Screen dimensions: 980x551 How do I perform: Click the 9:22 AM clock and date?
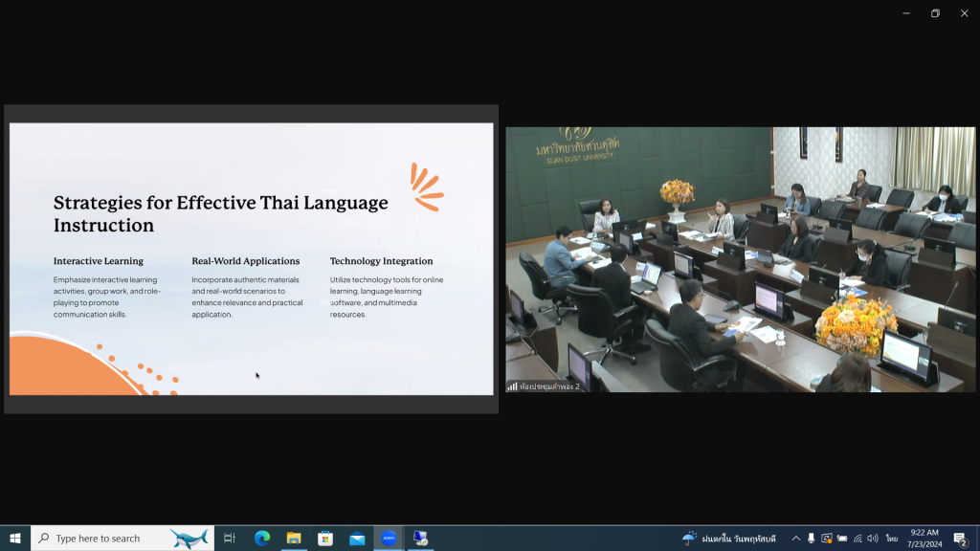click(924, 539)
